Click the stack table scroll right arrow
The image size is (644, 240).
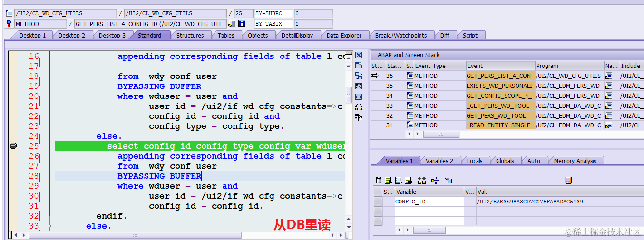tap(418, 134)
